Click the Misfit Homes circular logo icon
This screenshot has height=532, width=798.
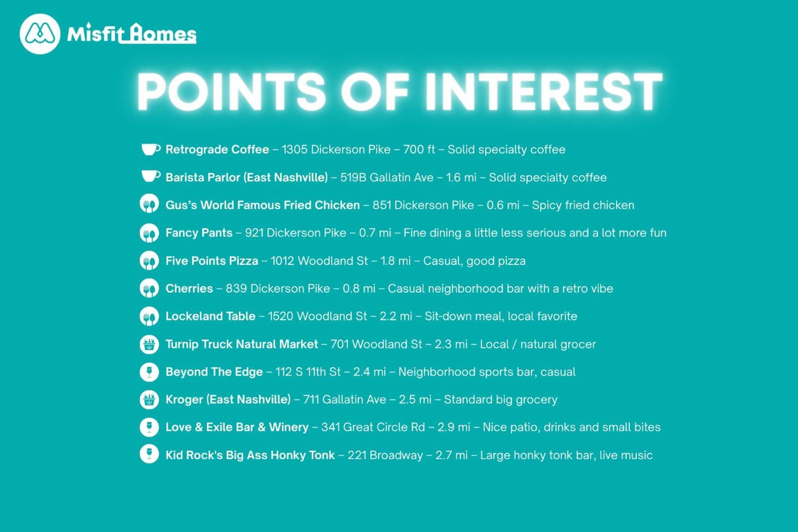[40, 34]
